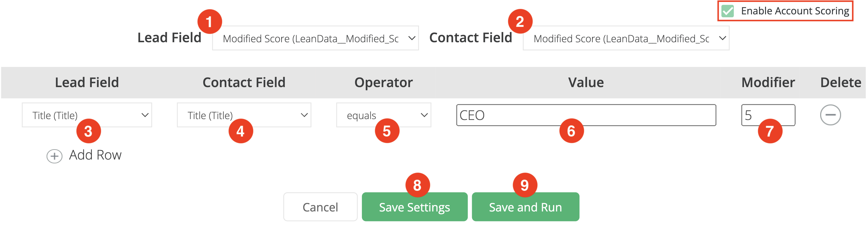Click the minus icon to delete row
Viewport: 868px width, 227px height.
point(830,115)
